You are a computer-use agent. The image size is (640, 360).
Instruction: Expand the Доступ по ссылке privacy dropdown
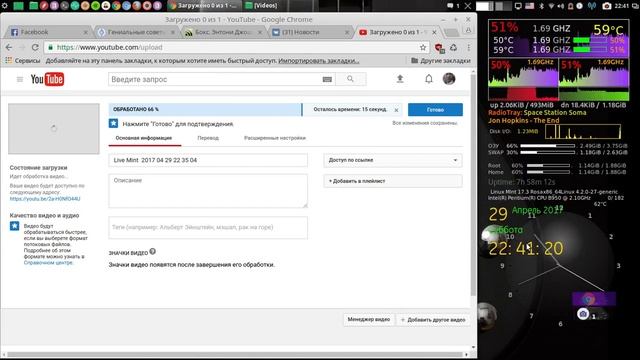(393, 160)
